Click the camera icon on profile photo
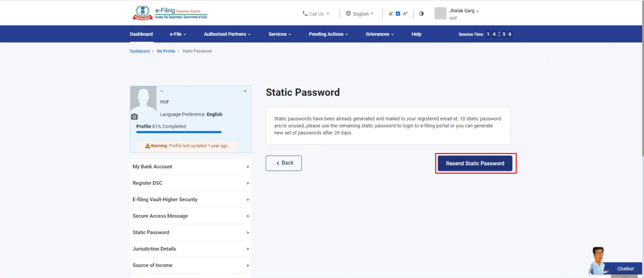The width and height of the screenshot is (644, 278). pos(134,117)
